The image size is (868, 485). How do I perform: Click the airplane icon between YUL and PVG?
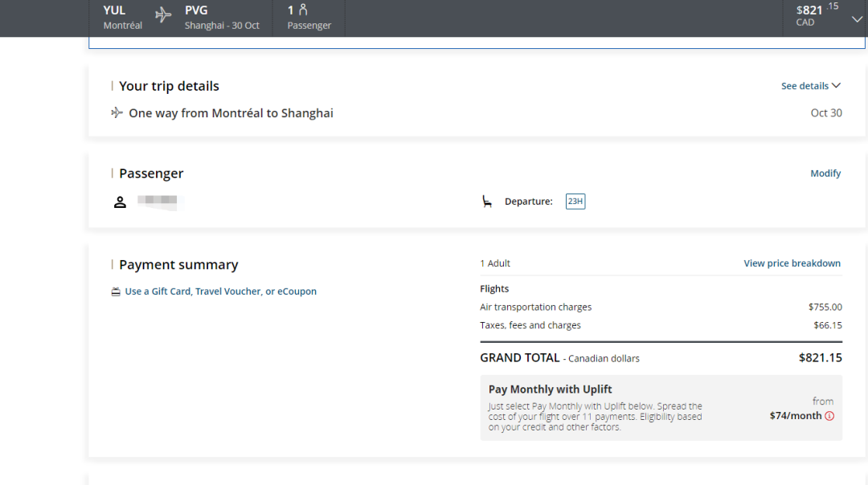[162, 14]
